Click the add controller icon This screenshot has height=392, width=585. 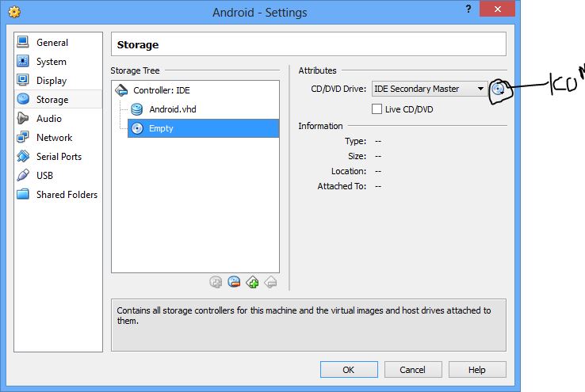point(253,282)
